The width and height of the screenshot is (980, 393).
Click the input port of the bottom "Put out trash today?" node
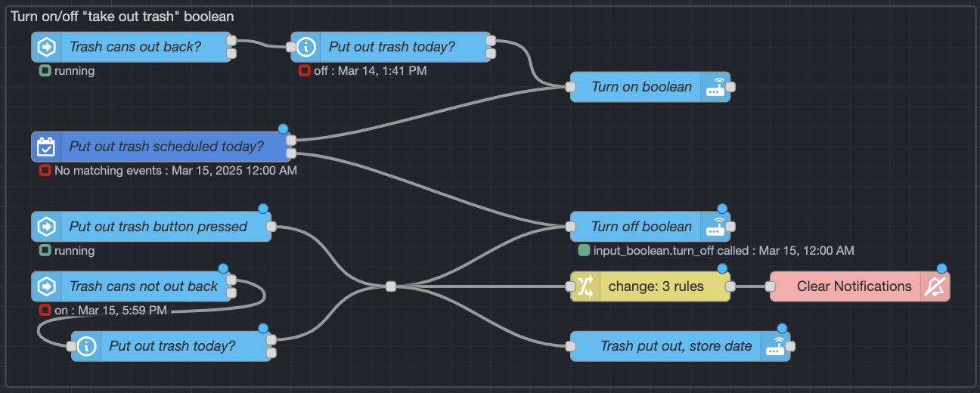[x=72, y=346]
